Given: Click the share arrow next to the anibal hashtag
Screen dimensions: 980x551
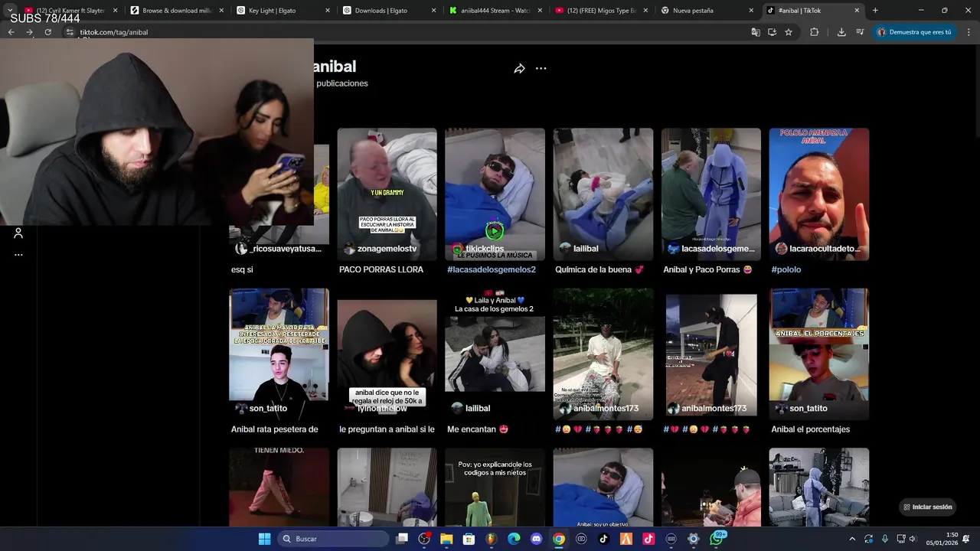Looking at the screenshot, I should tap(519, 69).
